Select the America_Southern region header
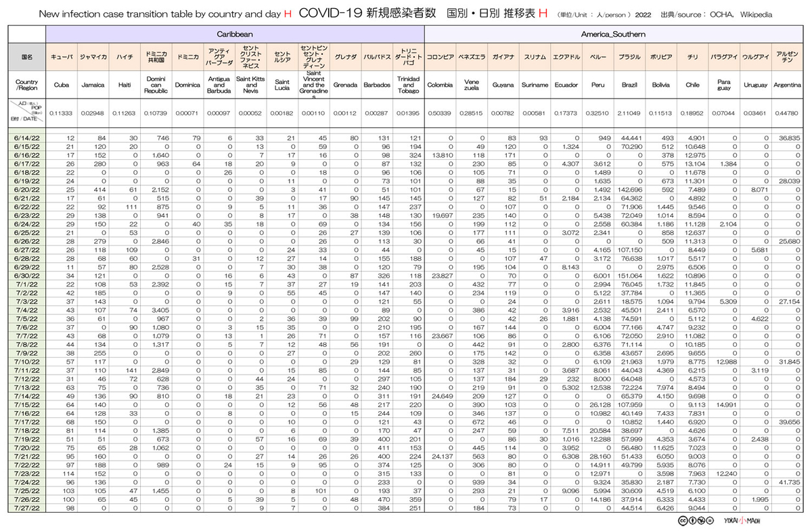Viewport: 812px width, 531px height. tap(614, 33)
